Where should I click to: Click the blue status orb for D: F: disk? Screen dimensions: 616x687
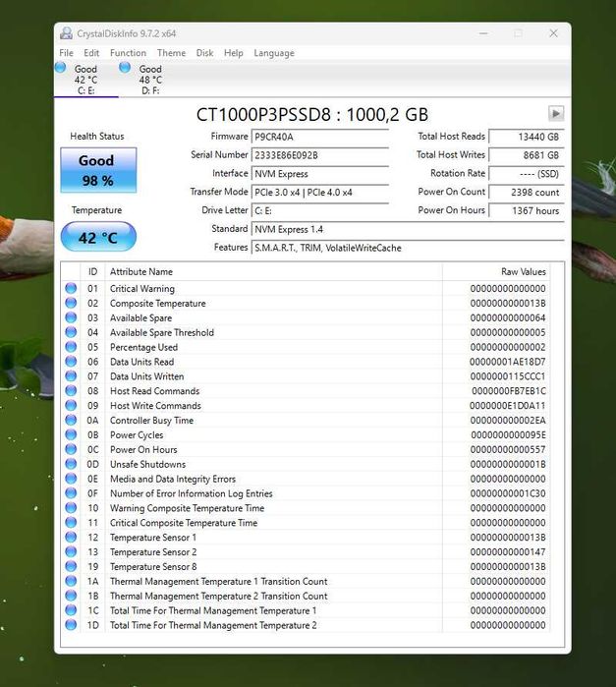click(125, 68)
